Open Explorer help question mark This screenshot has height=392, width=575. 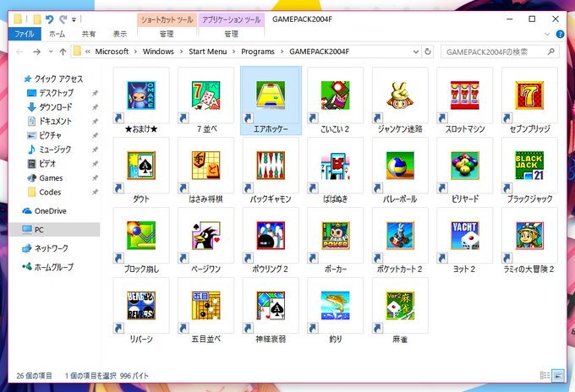pyautogui.click(x=560, y=34)
